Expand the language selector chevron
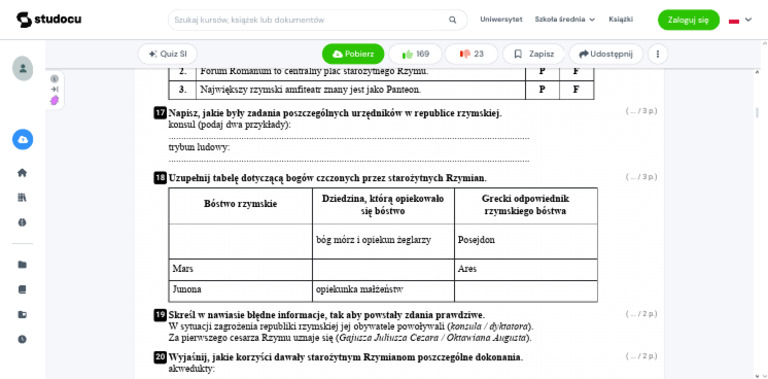 point(748,20)
